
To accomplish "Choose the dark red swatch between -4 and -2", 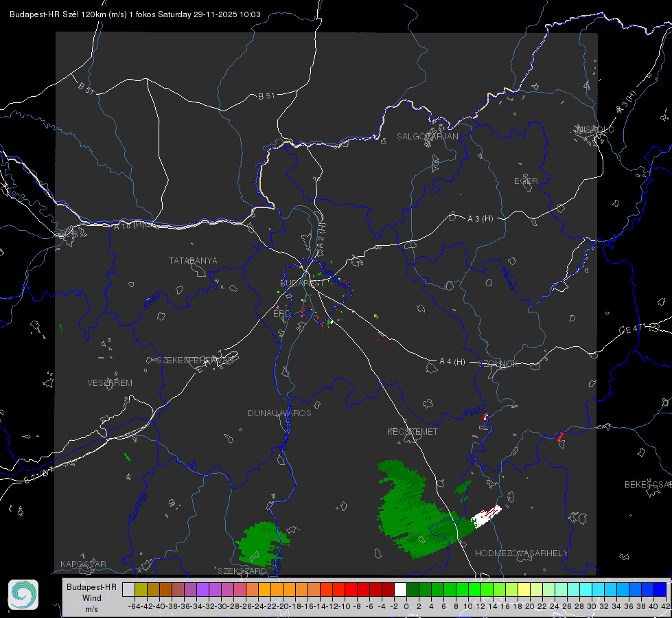I will [388, 589].
